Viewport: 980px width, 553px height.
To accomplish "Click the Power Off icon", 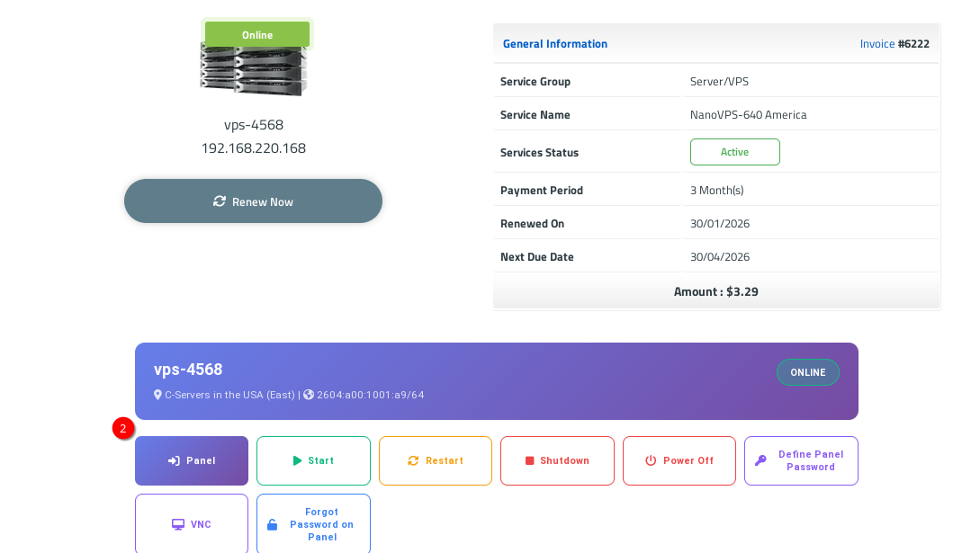I will click(651, 461).
